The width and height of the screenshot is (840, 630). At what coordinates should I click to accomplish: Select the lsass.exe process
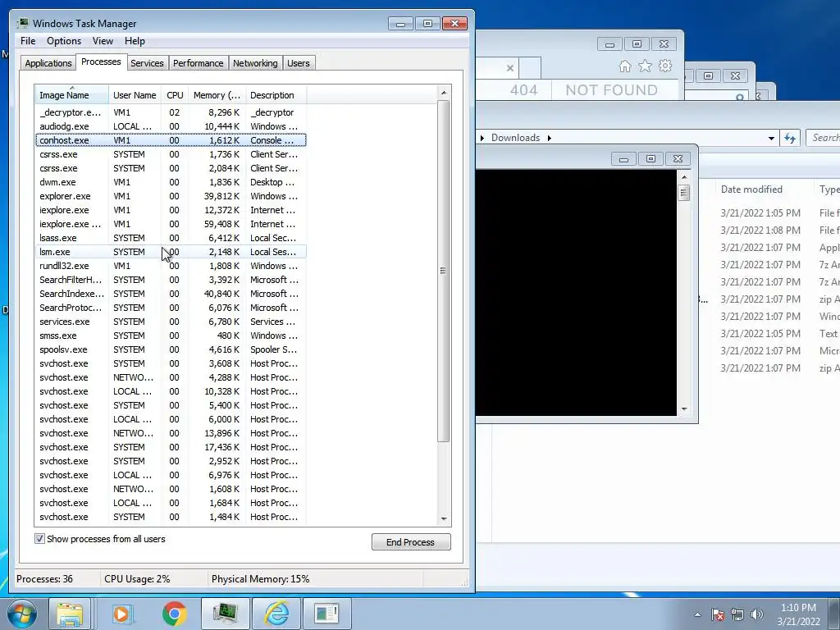[171, 238]
